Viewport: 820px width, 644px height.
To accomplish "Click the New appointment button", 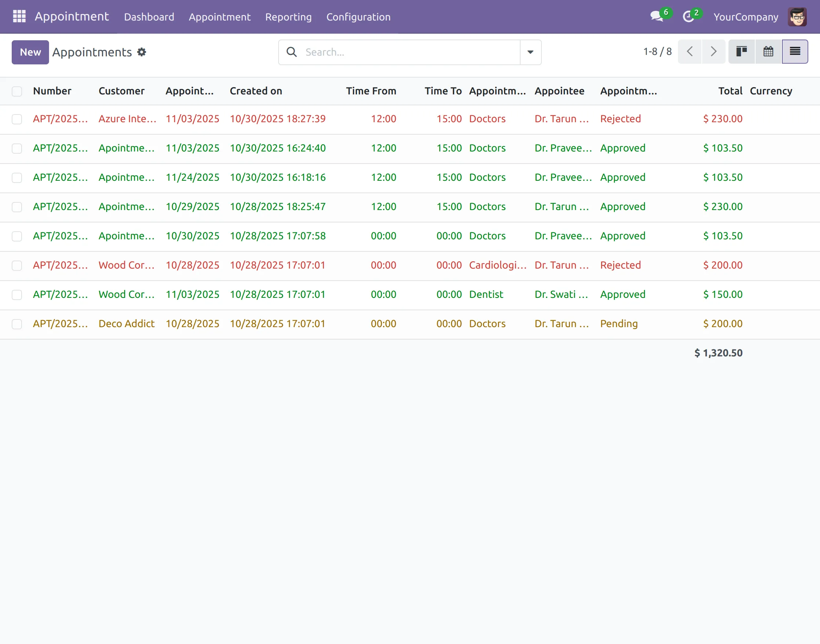I will [x=30, y=52].
